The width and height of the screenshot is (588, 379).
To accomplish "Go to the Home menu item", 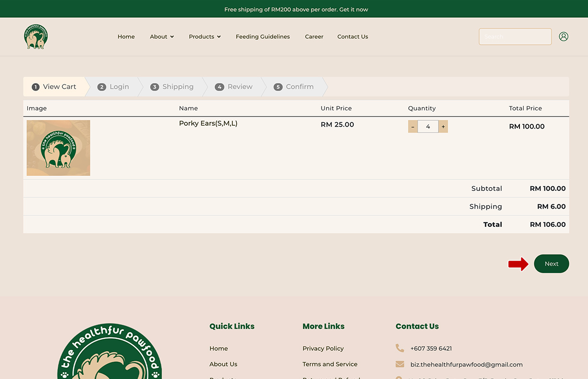I will 126,36.
